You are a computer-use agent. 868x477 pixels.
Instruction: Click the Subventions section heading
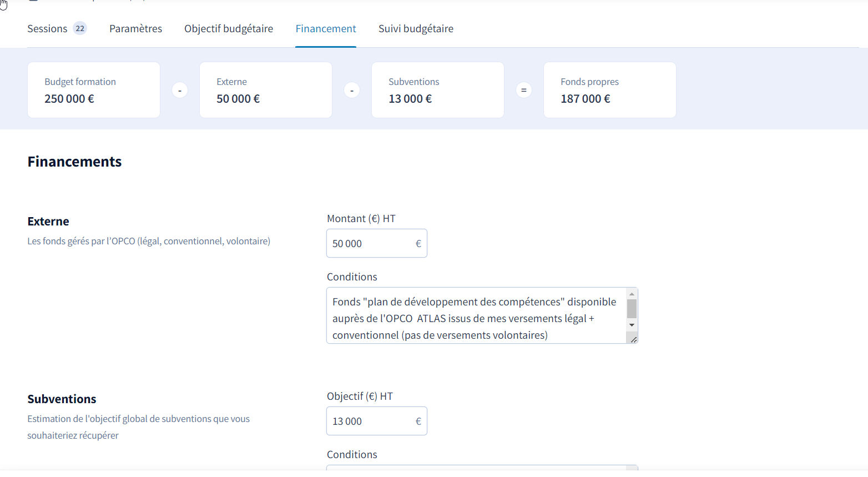(x=62, y=399)
